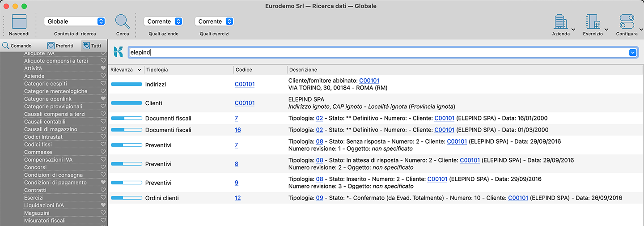644x226 pixels.
Task: Click the elepind search input field
Action: 376,52
